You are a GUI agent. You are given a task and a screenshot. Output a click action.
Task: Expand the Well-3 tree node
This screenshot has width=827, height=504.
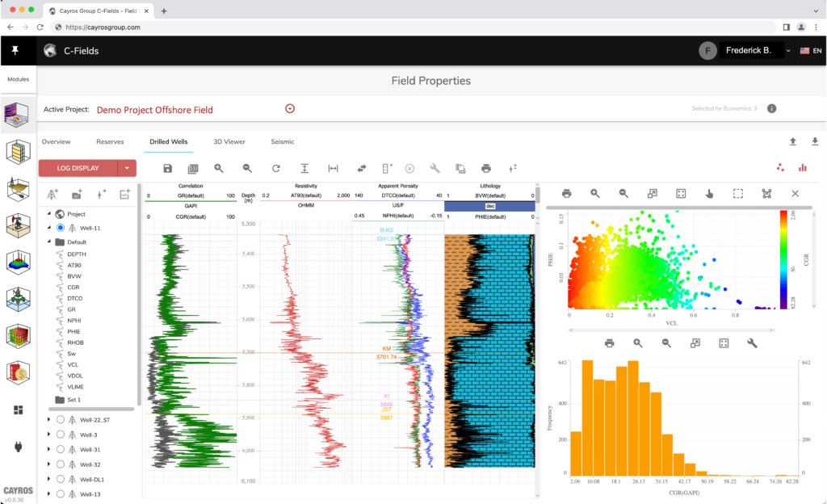[x=49, y=435]
